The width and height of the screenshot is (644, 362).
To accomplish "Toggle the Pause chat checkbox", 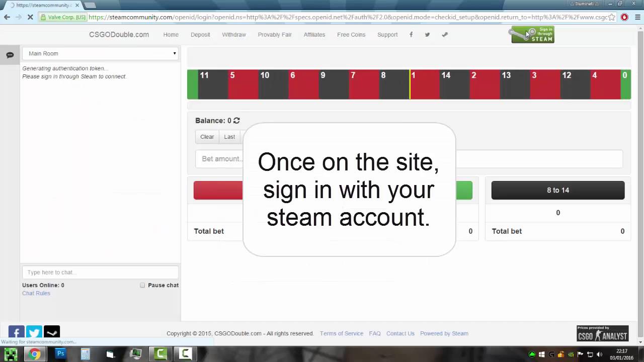I will click(142, 285).
